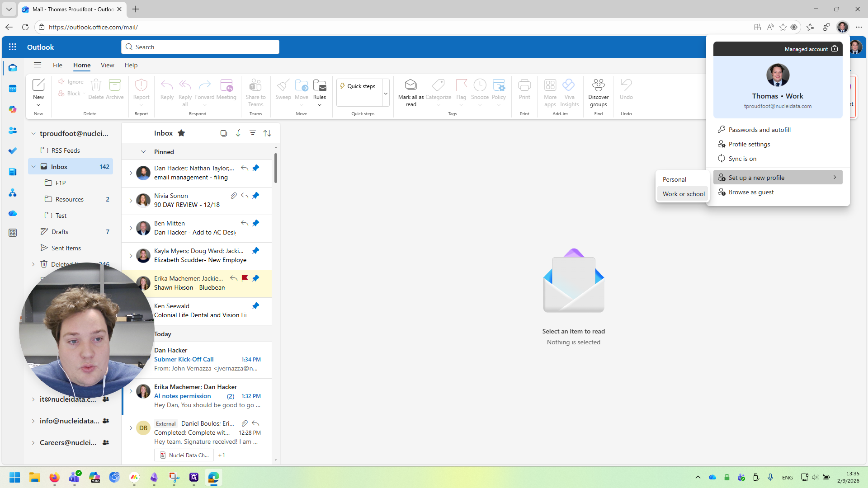Unpin the Dan Hacker email management message
Image resolution: width=868 pixels, height=488 pixels.
[x=256, y=168]
